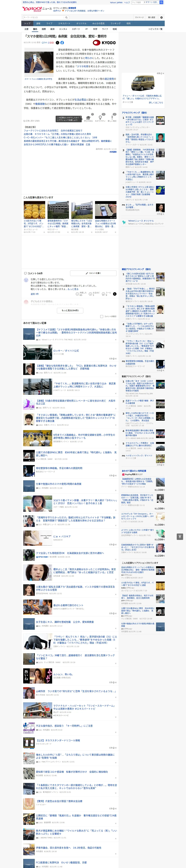Open the ライブ navigation tab

pos(49,24)
